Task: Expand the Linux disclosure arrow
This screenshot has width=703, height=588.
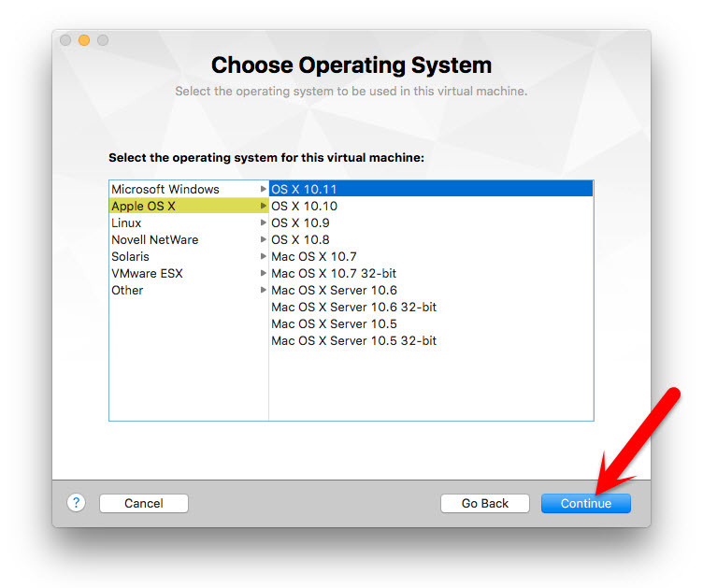Action: pyautogui.click(x=264, y=222)
